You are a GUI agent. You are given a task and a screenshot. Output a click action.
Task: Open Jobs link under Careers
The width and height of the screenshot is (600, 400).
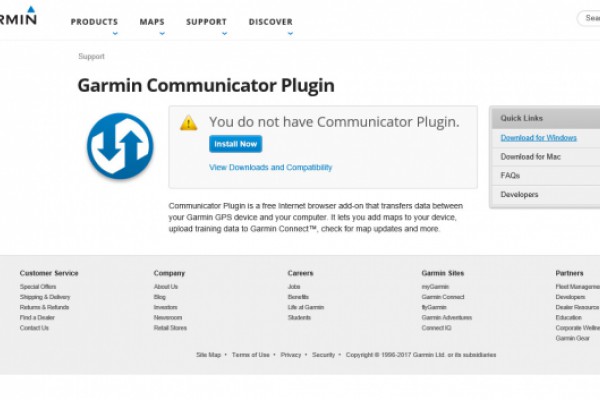click(294, 287)
